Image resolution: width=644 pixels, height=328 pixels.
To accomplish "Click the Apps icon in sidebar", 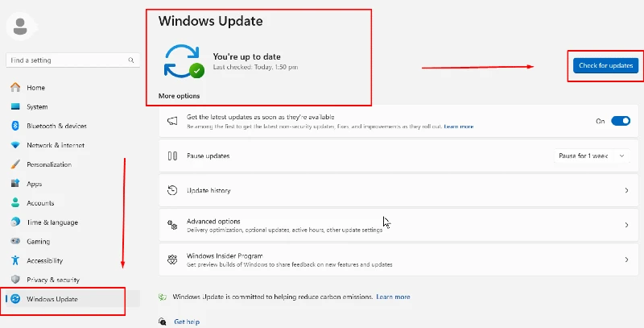I will tap(15, 183).
